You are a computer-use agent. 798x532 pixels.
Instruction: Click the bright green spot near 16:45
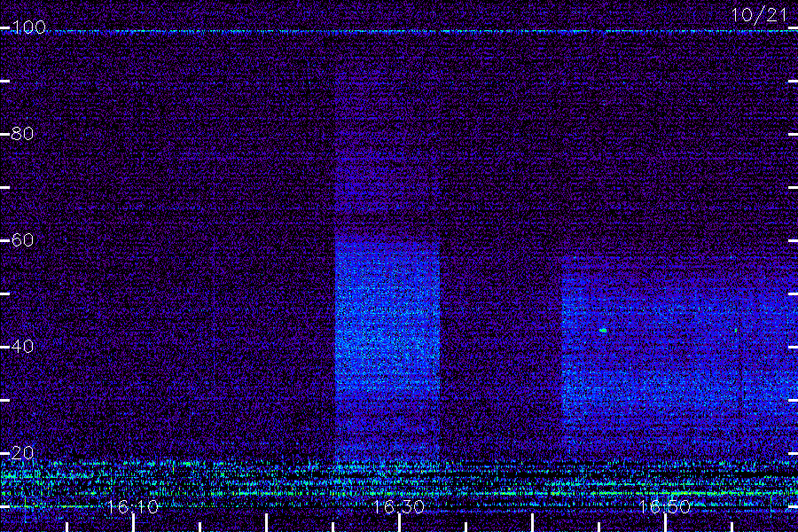[603, 331]
